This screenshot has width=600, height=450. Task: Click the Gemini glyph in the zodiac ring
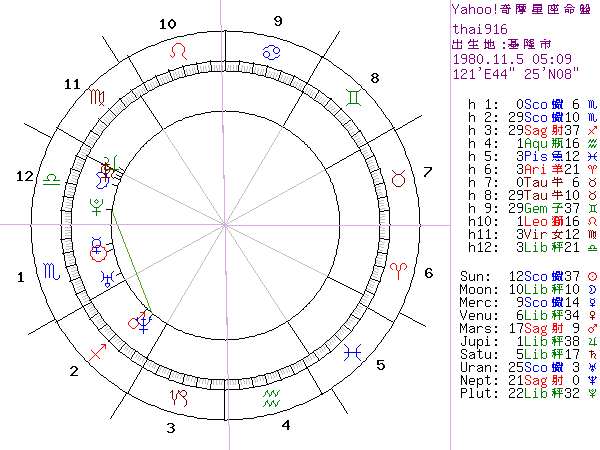(x=354, y=98)
